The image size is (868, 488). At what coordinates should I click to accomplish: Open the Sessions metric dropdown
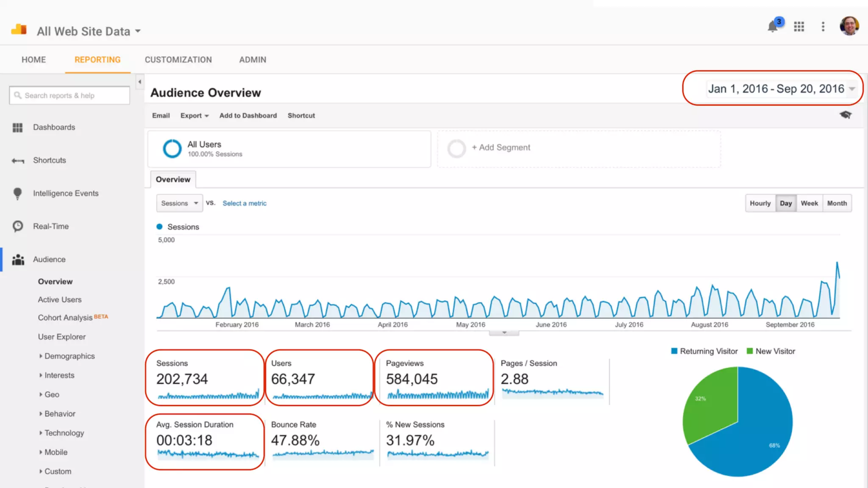(x=179, y=203)
